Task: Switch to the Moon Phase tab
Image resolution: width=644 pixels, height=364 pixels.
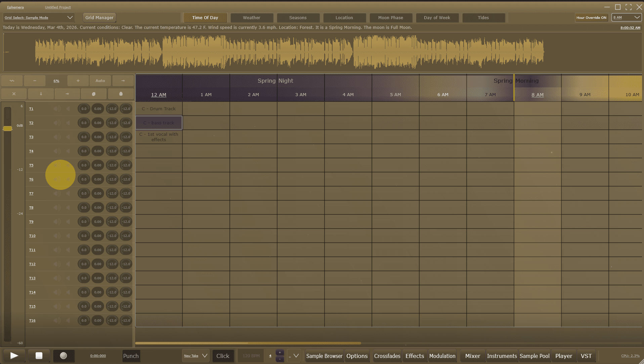Action: [x=390, y=18]
